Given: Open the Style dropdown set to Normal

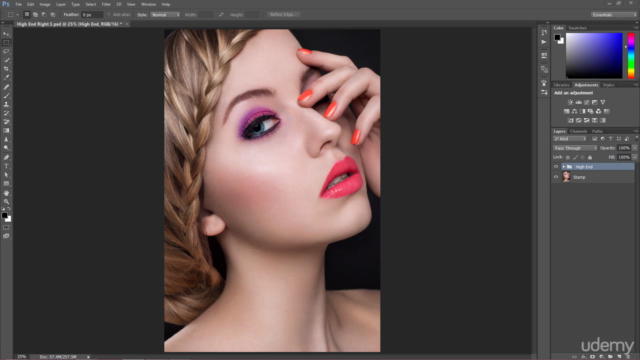Looking at the screenshot, I should 165,15.
